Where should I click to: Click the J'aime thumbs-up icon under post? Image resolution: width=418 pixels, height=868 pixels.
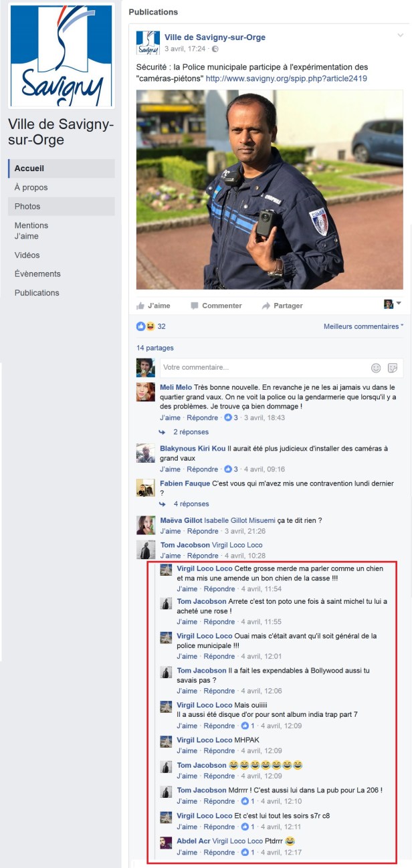pos(140,306)
